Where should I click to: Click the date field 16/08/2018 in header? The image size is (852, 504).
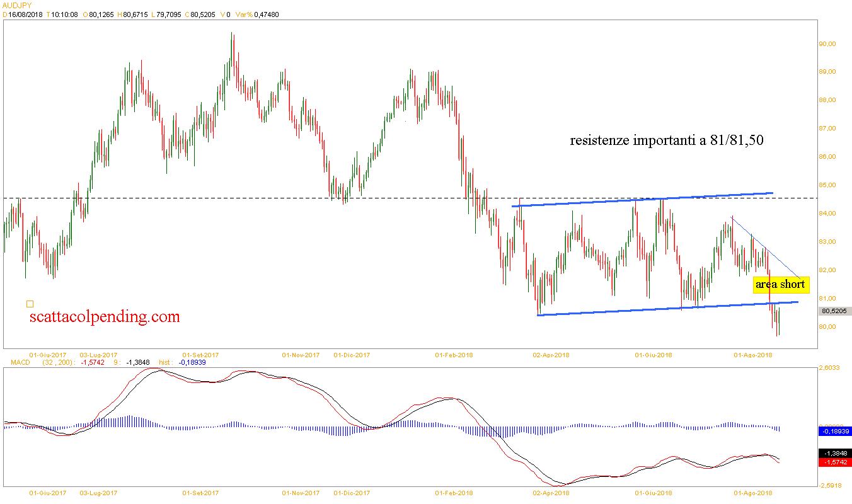[x=25, y=15]
